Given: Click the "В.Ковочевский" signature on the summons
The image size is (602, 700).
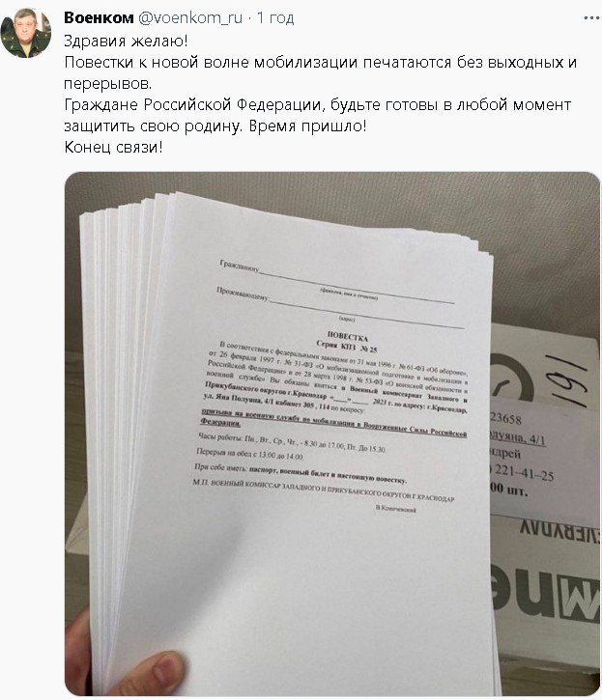Looking at the screenshot, I should click(396, 509).
